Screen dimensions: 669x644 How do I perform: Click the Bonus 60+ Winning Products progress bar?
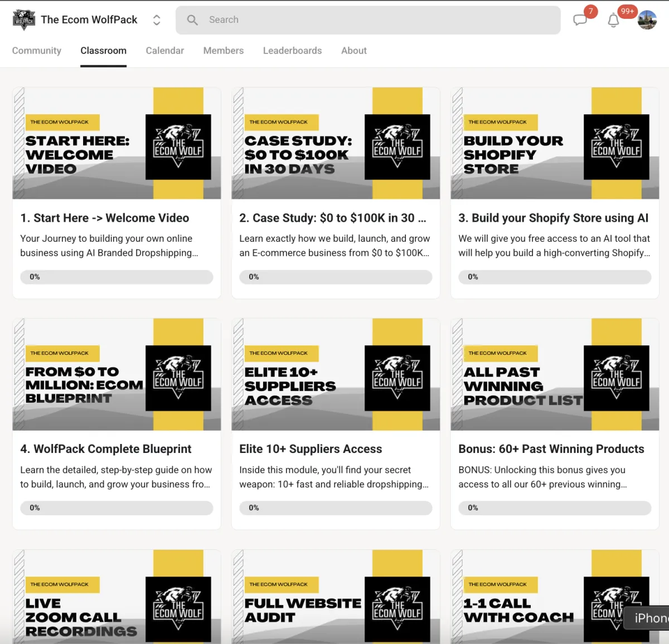tap(555, 508)
